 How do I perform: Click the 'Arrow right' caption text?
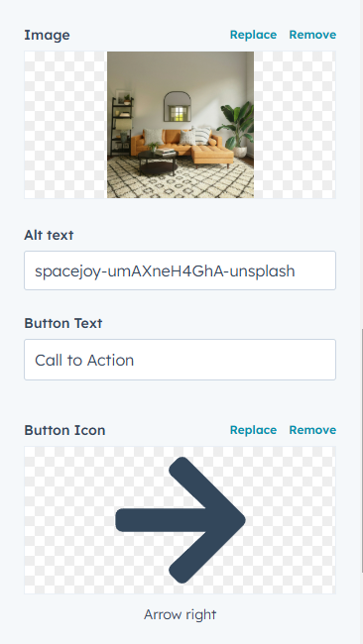181,615
